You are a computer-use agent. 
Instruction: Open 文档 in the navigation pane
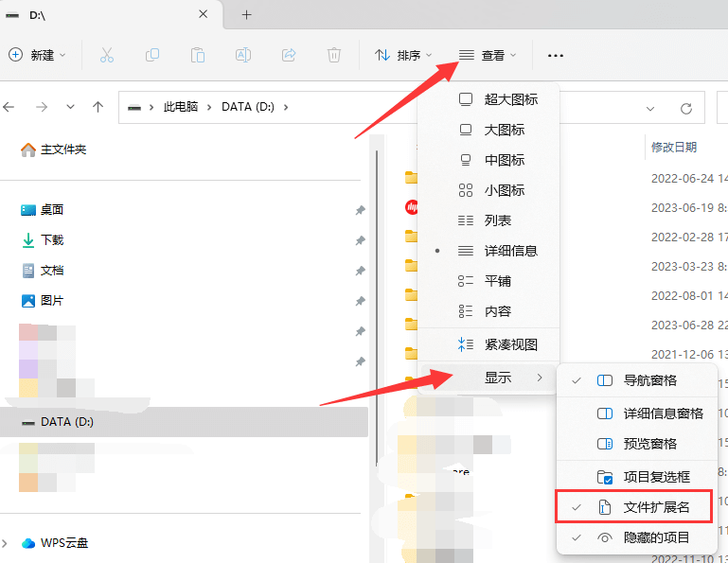[x=43, y=270]
